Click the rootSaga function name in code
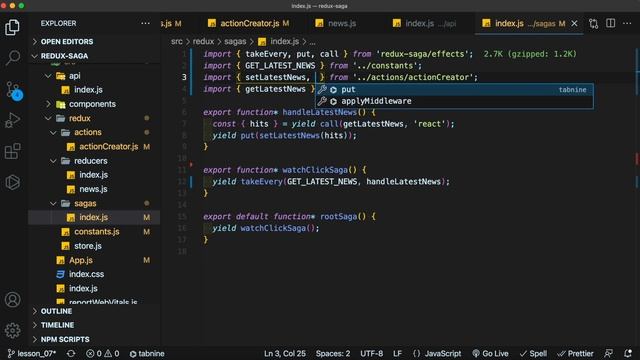Image resolution: width=640 pixels, height=360 pixels. [x=338, y=216]
